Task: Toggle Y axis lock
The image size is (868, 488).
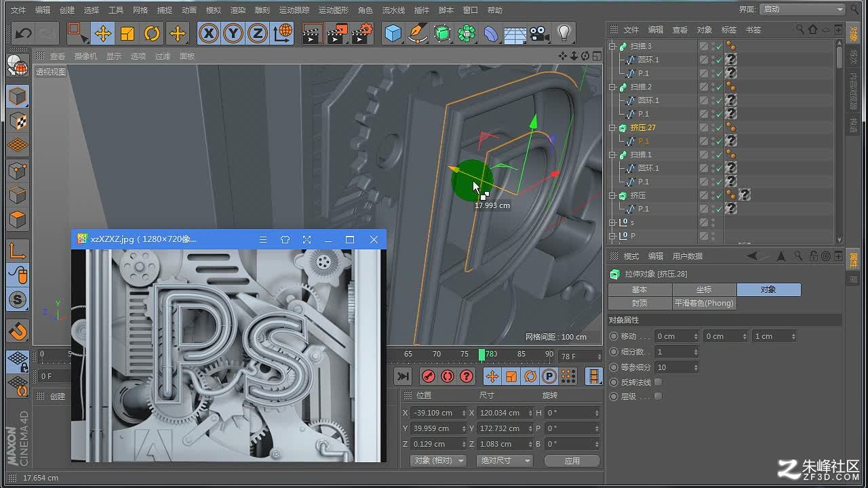Action: click(x=233, y=33)
